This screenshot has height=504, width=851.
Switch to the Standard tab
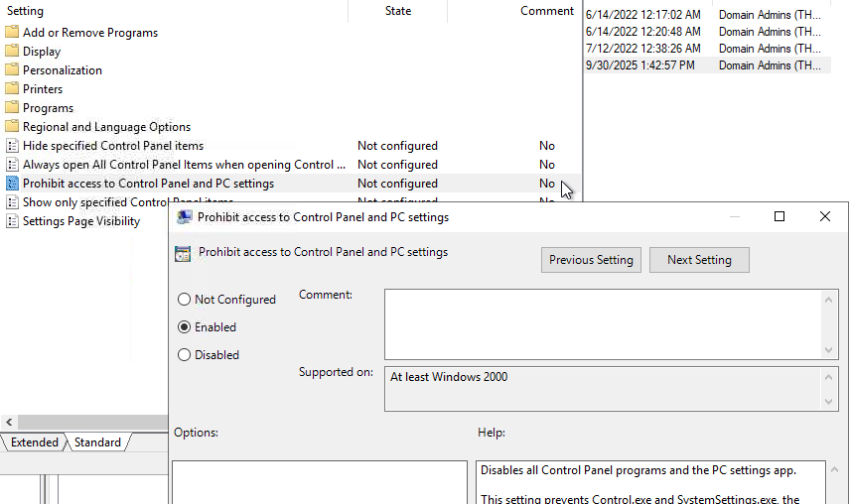(97, 442)
